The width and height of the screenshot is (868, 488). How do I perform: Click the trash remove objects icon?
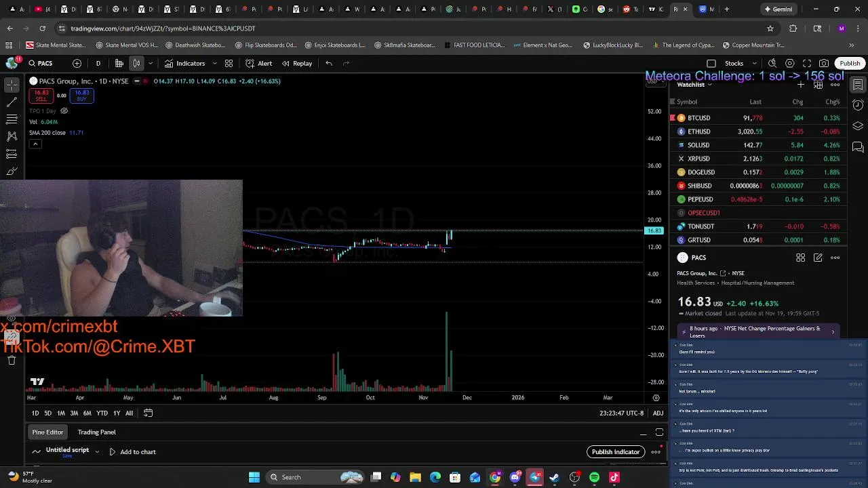(12, 360)
